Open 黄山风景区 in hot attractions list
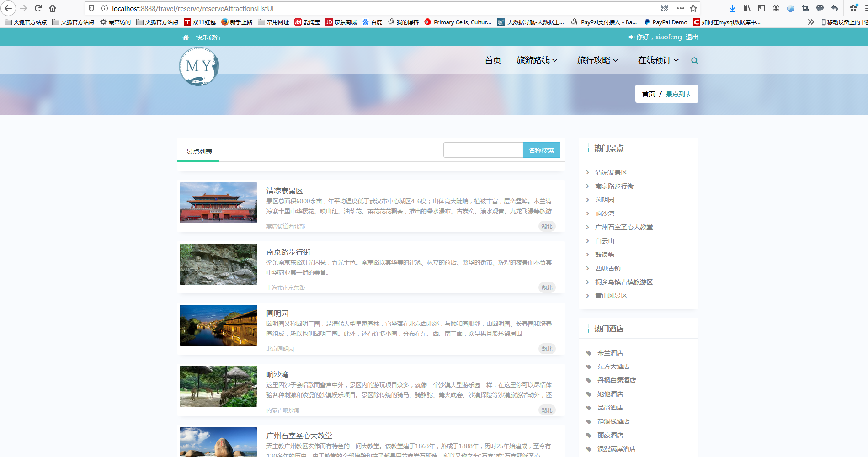868x457 pixels. pos(611,296)
